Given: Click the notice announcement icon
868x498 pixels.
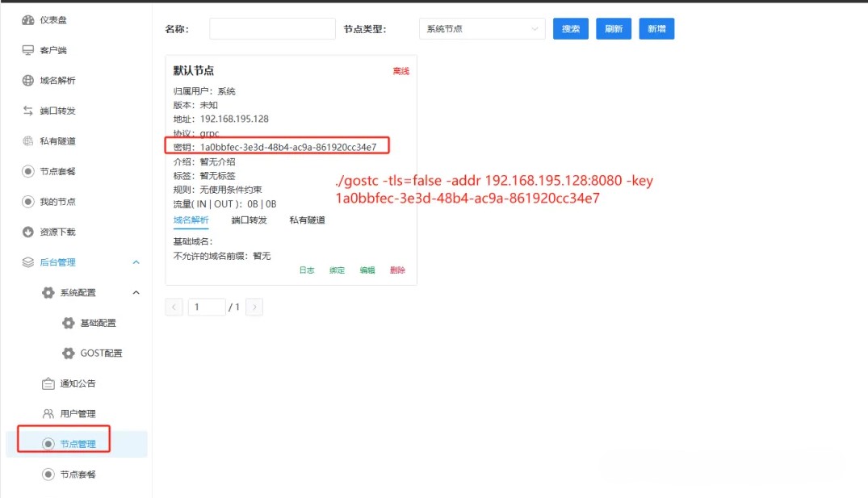Looking at the screenshot, I should click(x=48, y=383).
